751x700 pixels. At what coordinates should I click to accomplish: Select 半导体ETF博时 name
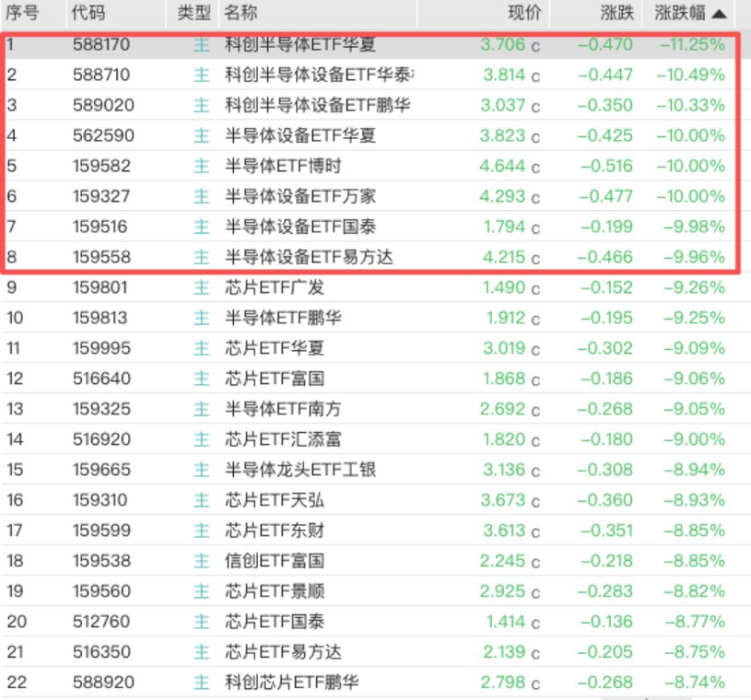[x=283, y=166]
